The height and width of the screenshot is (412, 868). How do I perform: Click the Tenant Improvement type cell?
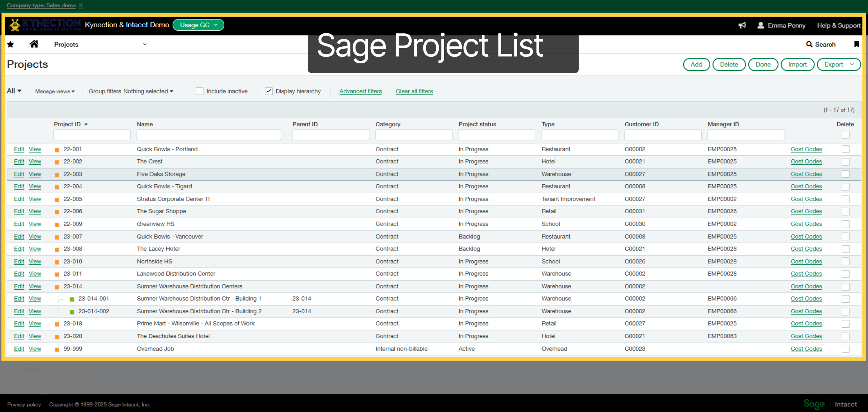[568, 199]
